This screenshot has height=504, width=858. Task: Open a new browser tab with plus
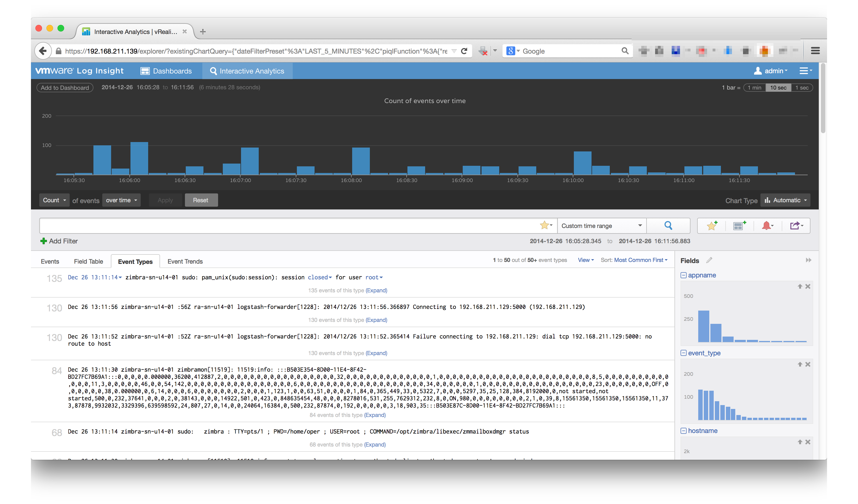pyautogui.click(x=203, y=32)
